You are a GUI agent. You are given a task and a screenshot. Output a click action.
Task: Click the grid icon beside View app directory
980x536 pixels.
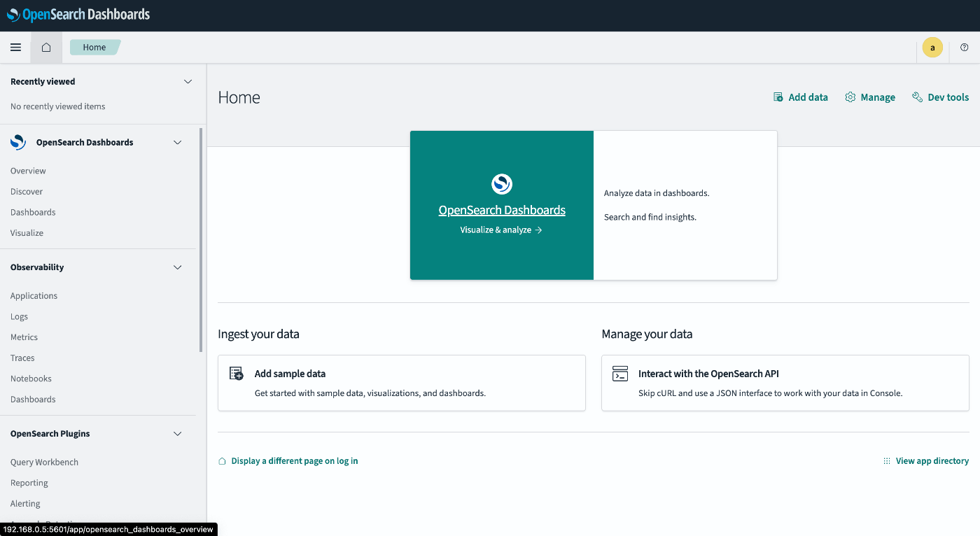pos(887,461)
